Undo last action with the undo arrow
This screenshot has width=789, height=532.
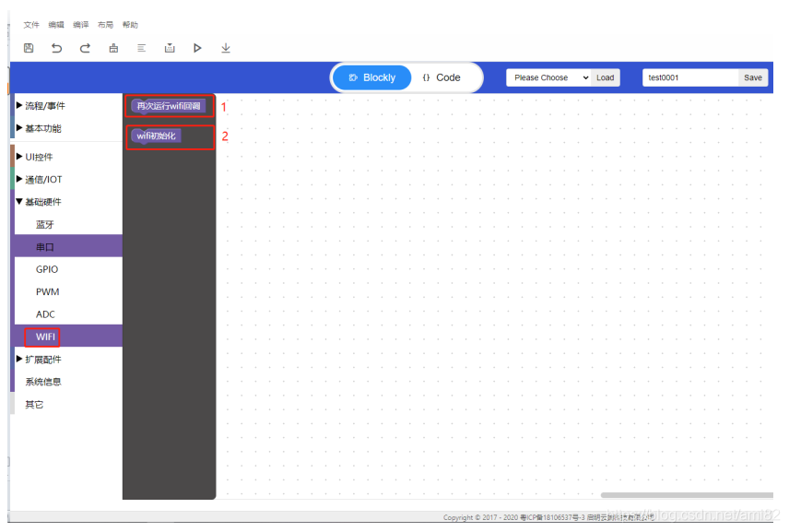[x=56, y=48]
